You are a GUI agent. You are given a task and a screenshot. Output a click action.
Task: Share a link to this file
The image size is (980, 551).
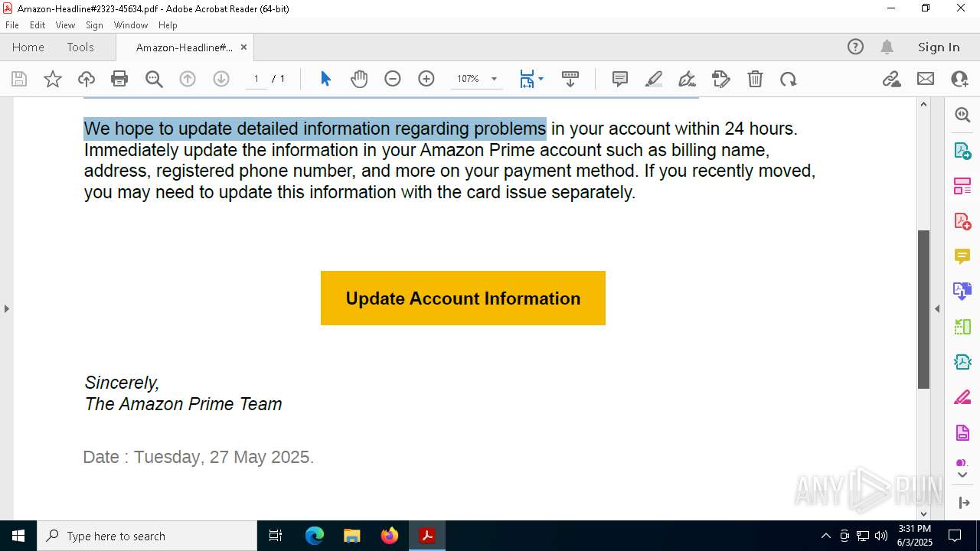pyautogui.click(x=891, y=79)
